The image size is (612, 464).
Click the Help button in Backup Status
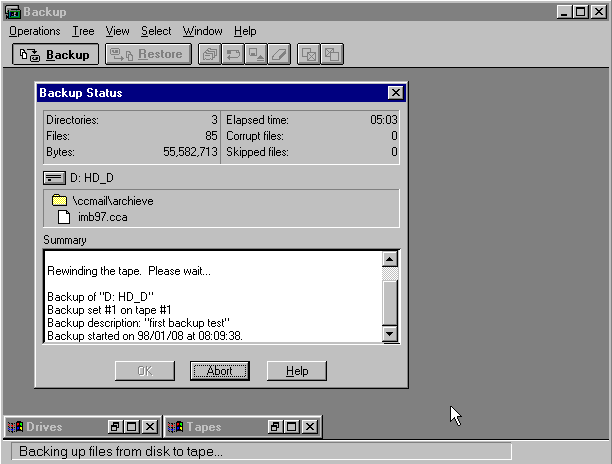point(297,371)
